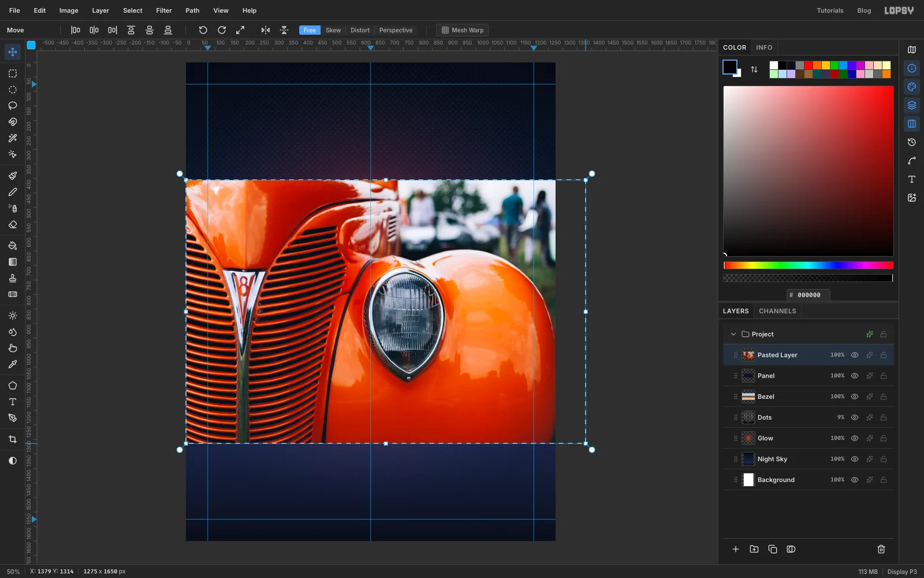Add a new layer with plus icon
Screen dimensions: 924x578
(736, 549)
